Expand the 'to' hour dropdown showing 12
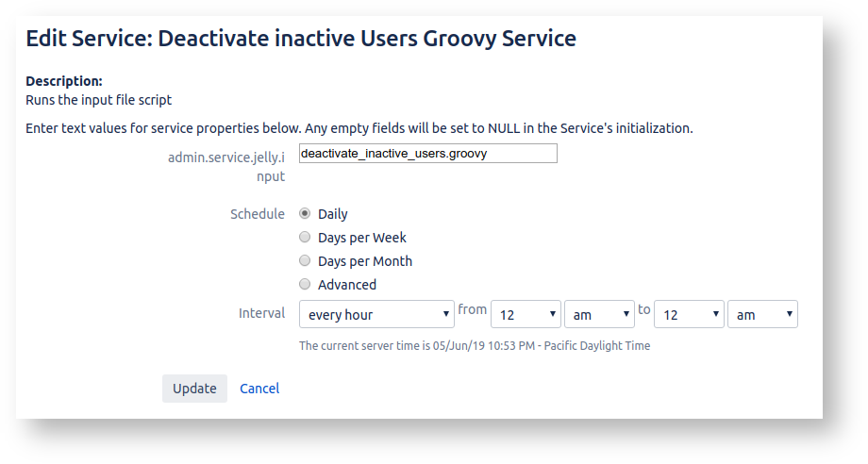Screen dimensions: 868x464 [689, 314]
